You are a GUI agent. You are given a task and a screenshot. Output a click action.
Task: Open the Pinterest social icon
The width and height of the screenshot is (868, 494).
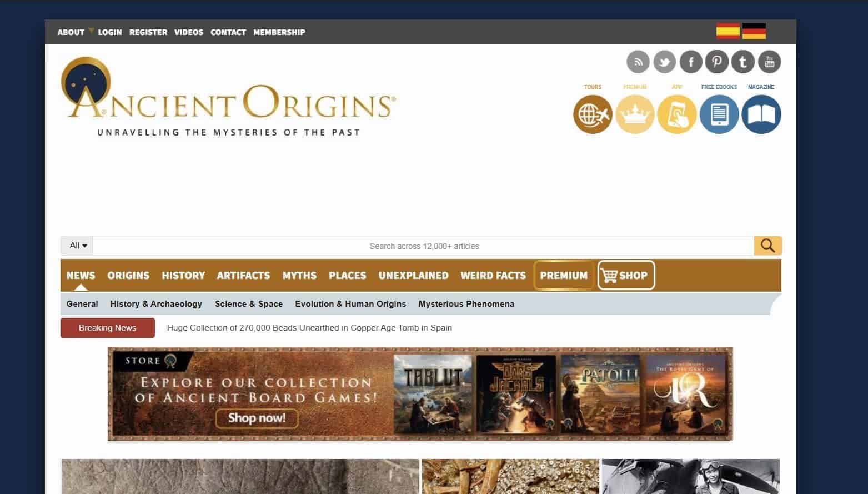717,62
